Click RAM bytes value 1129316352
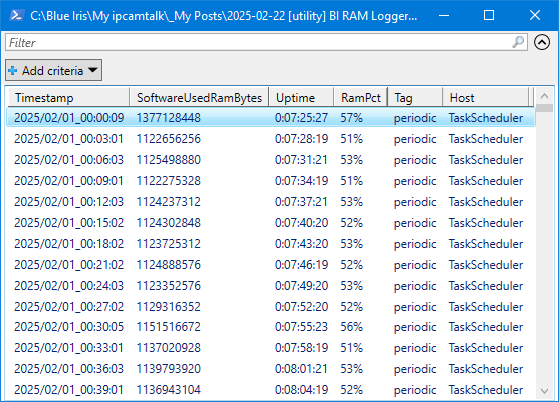This screenshot has height=402, width=559. [x=169, y=306]
